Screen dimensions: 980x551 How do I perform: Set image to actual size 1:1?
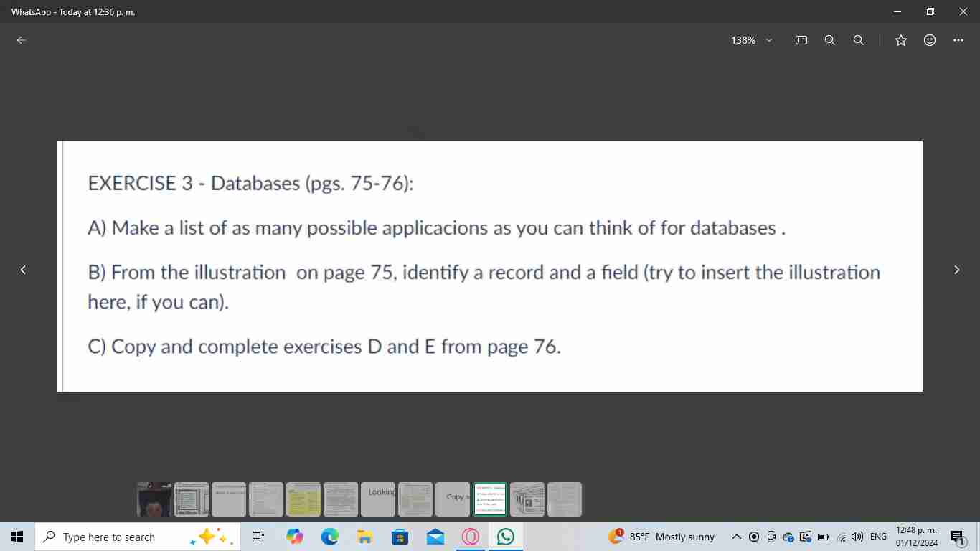pos(801,40)
